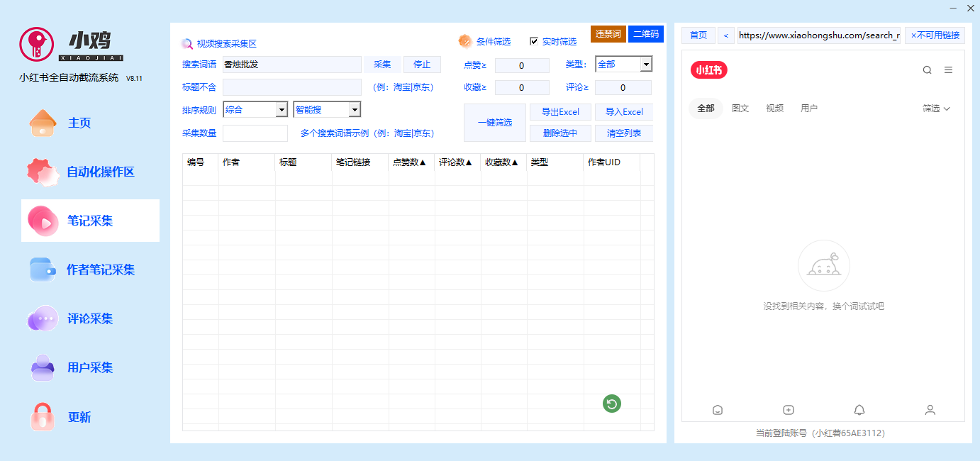Toggle the 实时筛选 checkbox
980x461 pixels.
click(x=534, y=41)
